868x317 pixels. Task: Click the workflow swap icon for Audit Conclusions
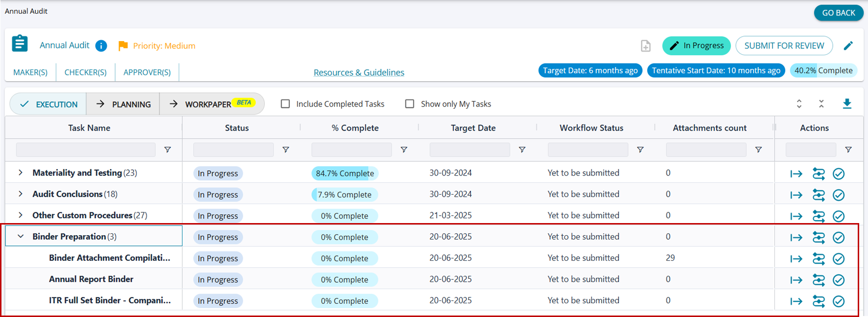(x=819, y=195)
